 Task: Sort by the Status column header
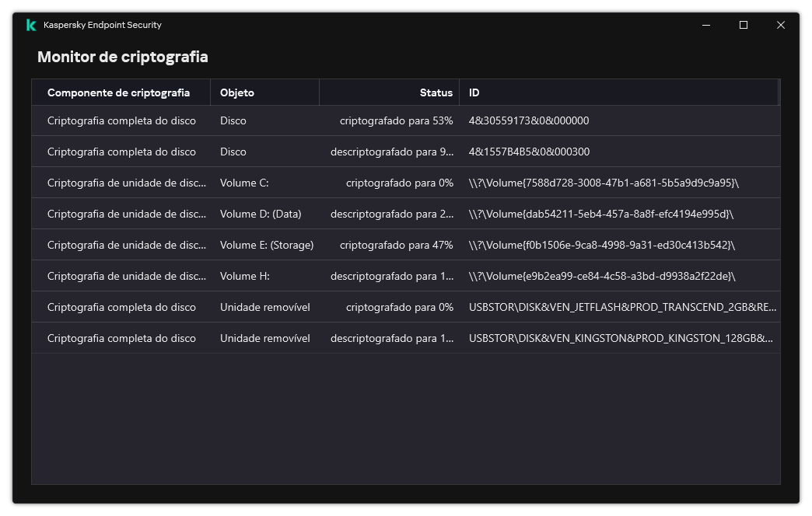point(436,92)
